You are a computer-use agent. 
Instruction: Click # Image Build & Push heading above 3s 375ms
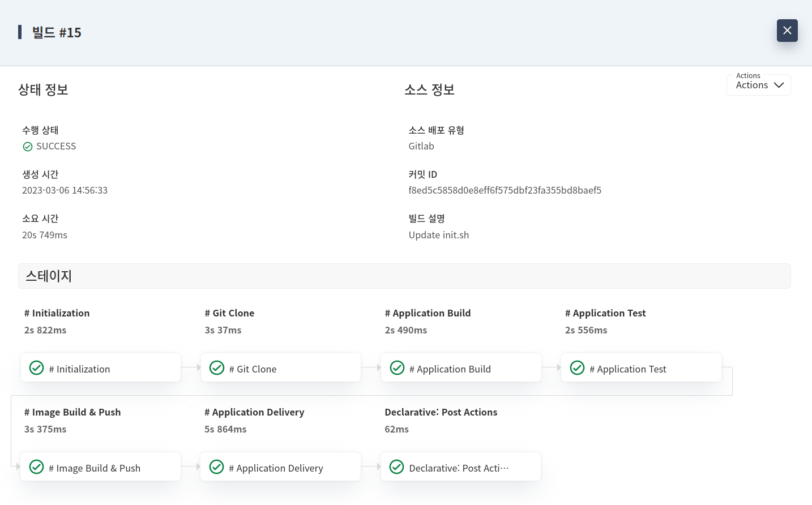72,412
